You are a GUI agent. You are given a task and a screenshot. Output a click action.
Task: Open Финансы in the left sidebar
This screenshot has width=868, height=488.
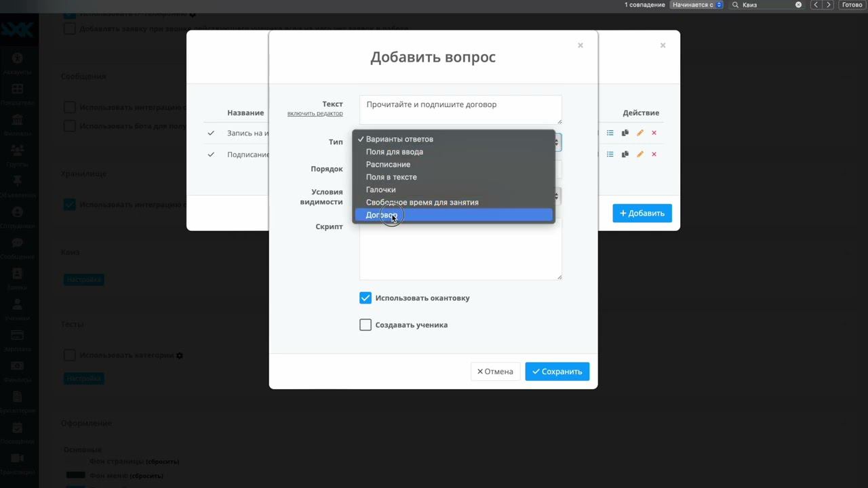pyautogui.click(x=18, y=372)
